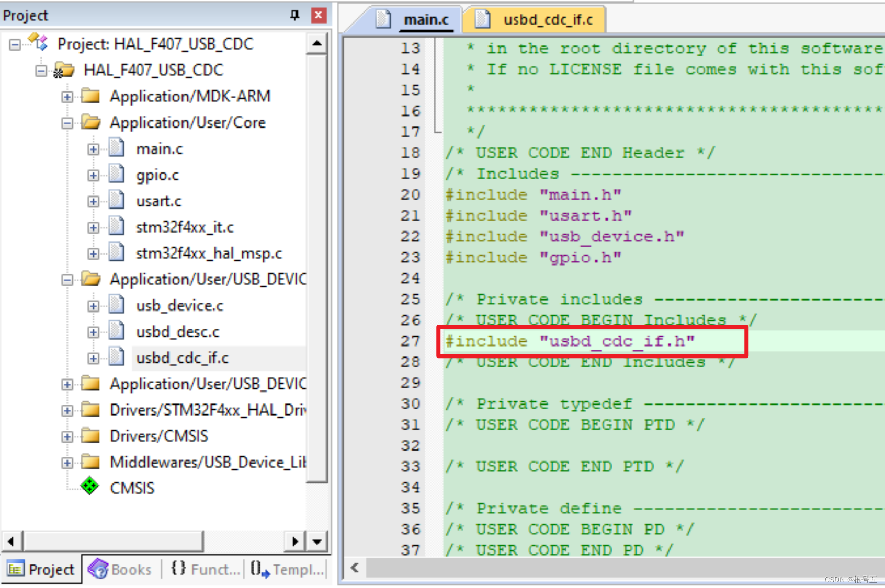The image size is (885, 588).
Task: Click the stm32f4xx_it.c file icon
Action: [117, 226]
